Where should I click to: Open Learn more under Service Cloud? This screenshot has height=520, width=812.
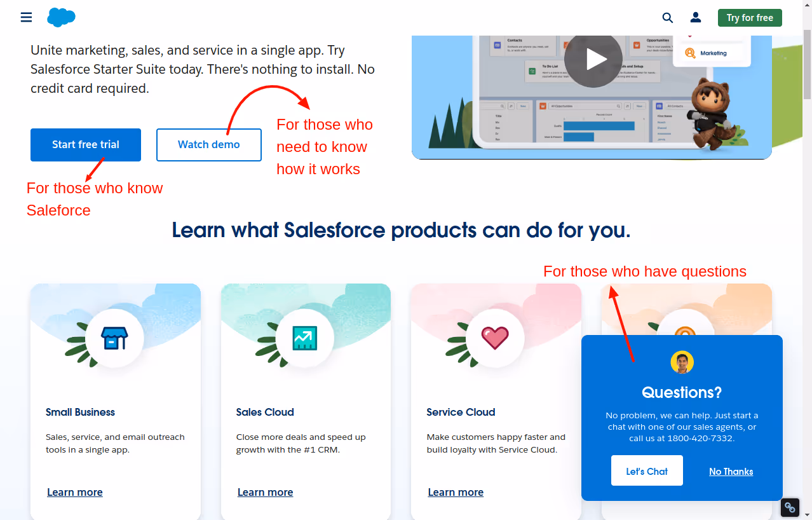pyautogui.click(x=456, y=492)
